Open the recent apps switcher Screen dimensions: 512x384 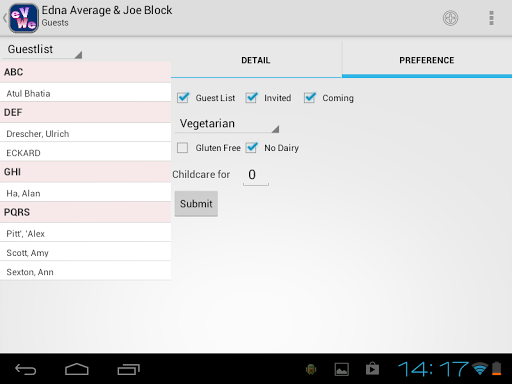click(x=128, y=369)
